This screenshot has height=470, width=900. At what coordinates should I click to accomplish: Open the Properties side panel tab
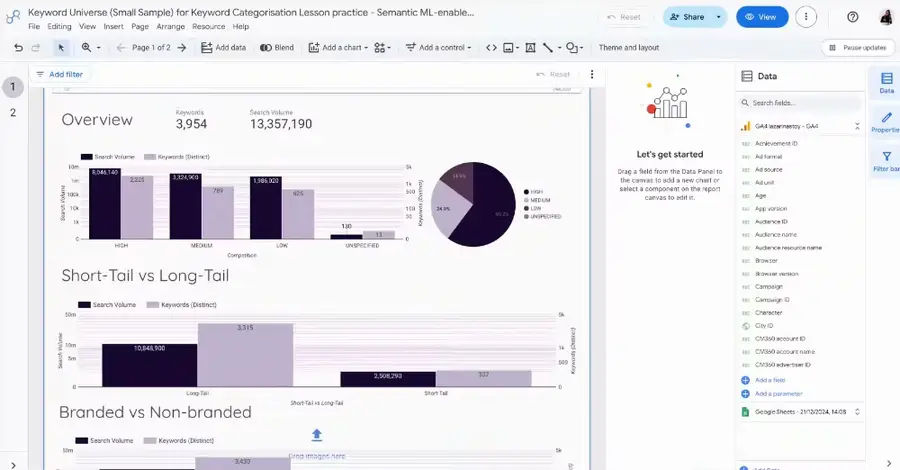coord(886,122)
